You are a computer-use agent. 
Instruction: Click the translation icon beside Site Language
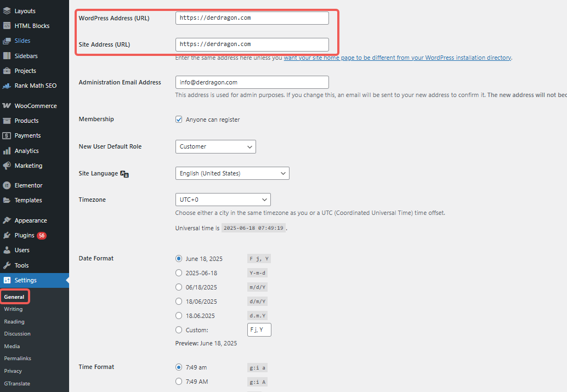124,174
